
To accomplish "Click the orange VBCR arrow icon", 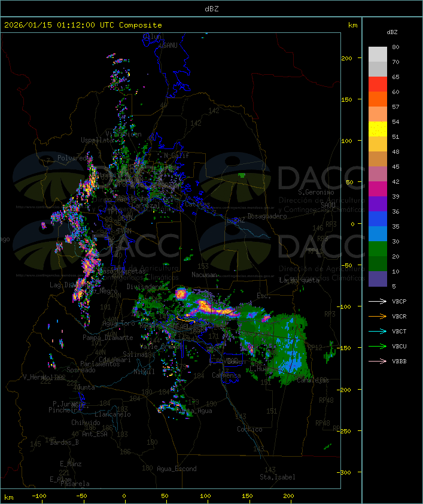I will tap(378, 317).
